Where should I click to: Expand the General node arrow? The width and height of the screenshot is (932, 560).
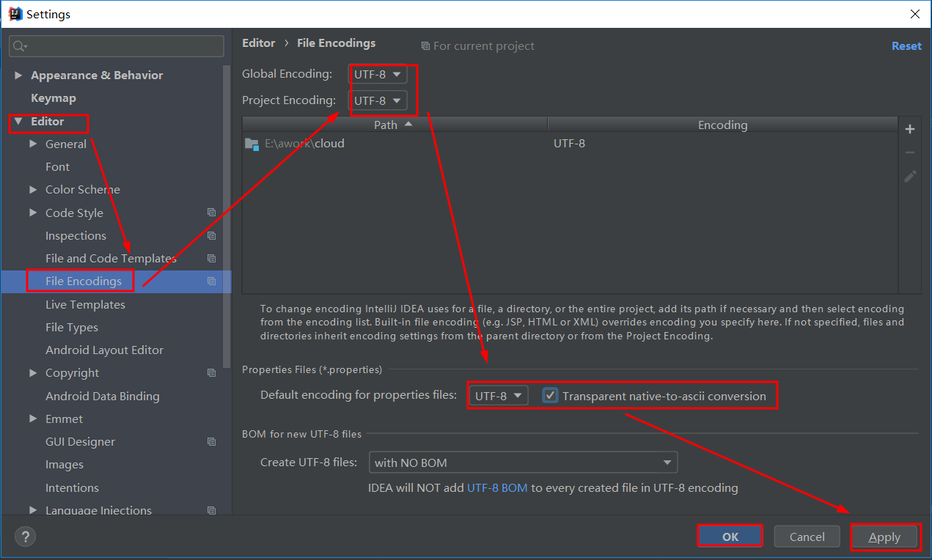pos(33,144)
